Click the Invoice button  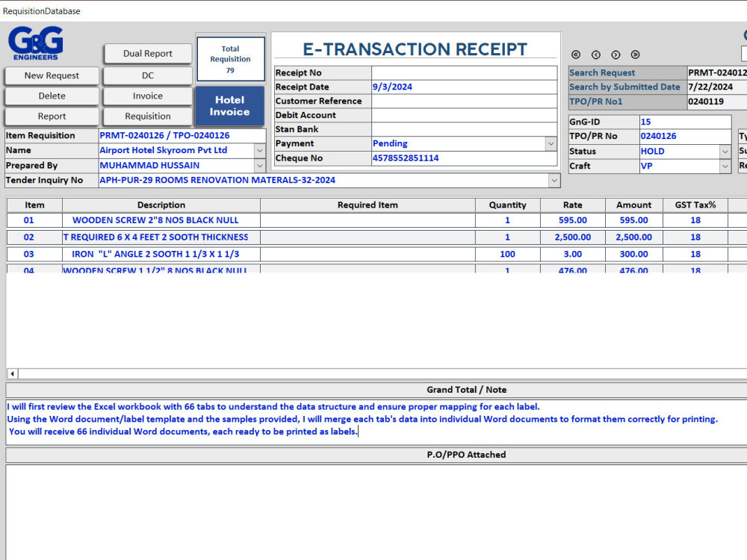tap(148, 96)
